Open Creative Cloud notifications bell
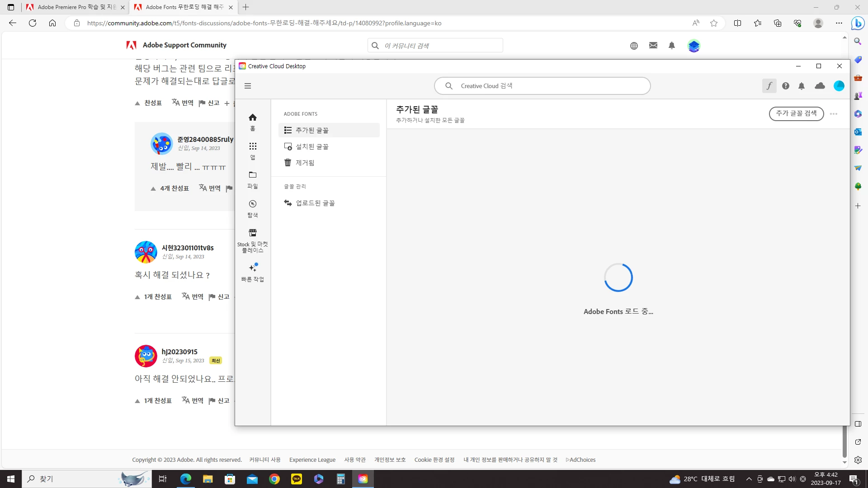The width and height of the screenshot is (868, 488). pyautogui.click(x=802, y=86)
